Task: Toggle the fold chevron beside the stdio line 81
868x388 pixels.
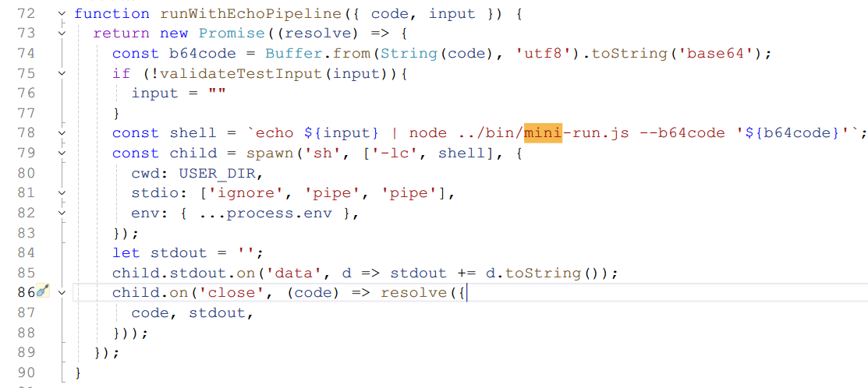Action: pos(62,193)
